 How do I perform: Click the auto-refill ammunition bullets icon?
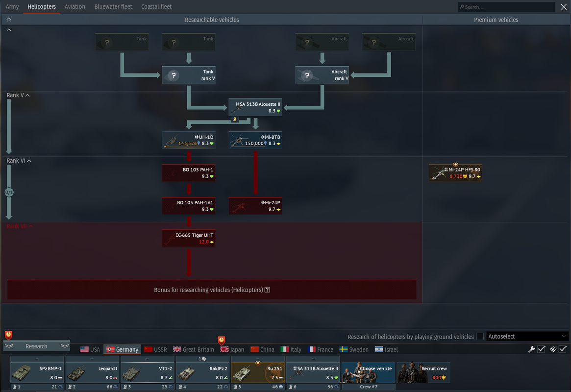(553, 349)
